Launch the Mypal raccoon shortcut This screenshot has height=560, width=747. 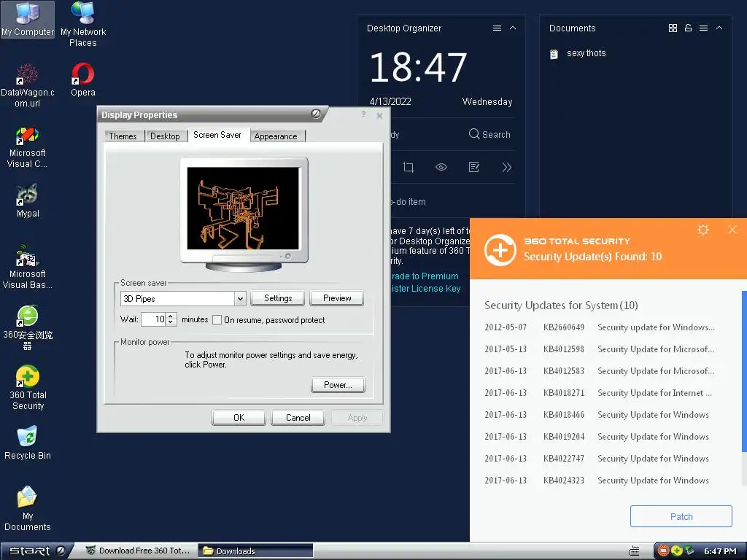pos(28,201)
